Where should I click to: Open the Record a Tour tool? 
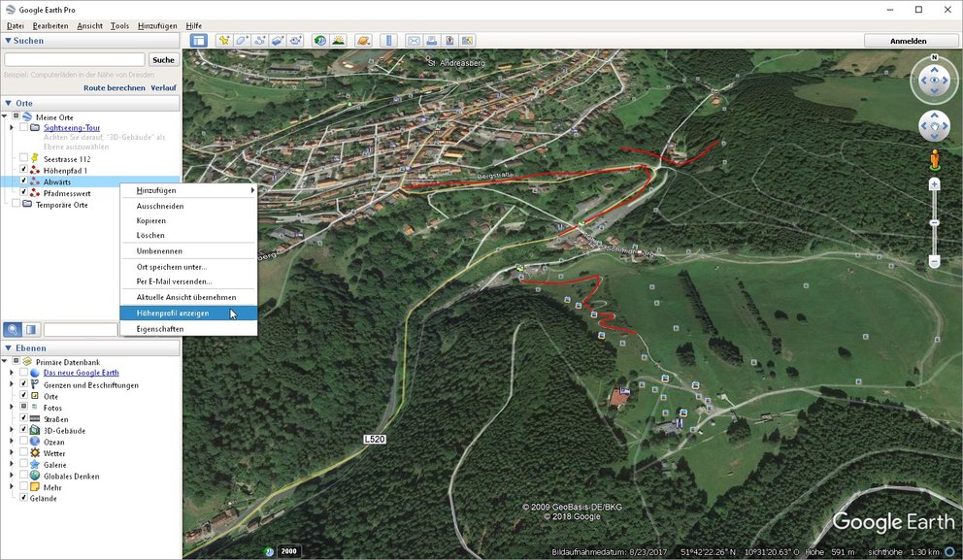(295, 41)
